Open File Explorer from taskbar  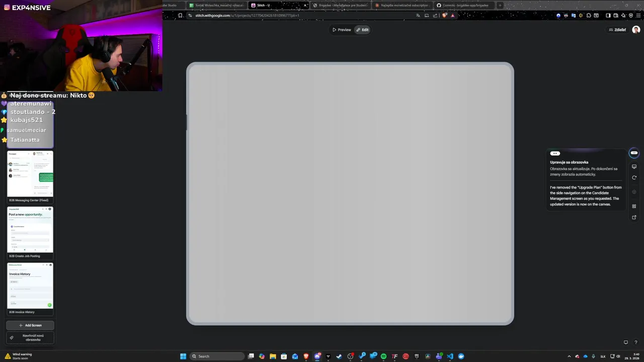(x=273, y=356)
